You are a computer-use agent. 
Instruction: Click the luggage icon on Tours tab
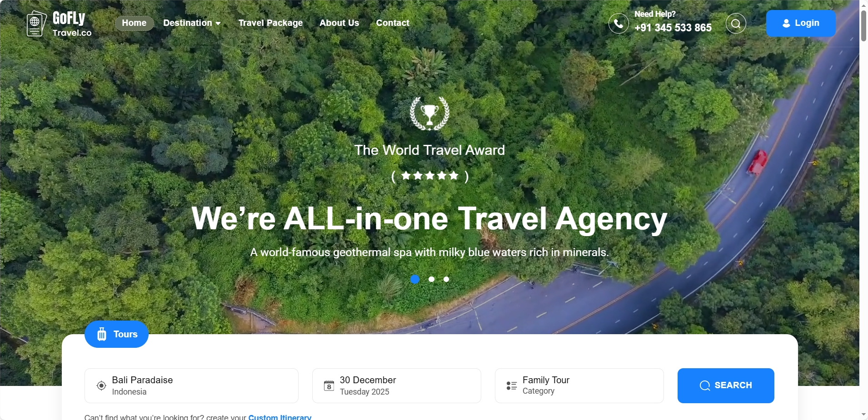102,334
